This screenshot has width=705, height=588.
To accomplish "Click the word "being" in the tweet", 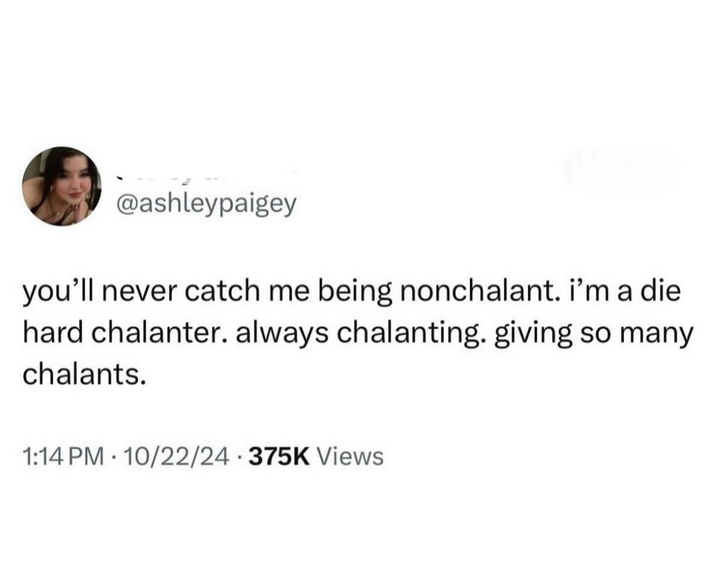I will 356,291.
